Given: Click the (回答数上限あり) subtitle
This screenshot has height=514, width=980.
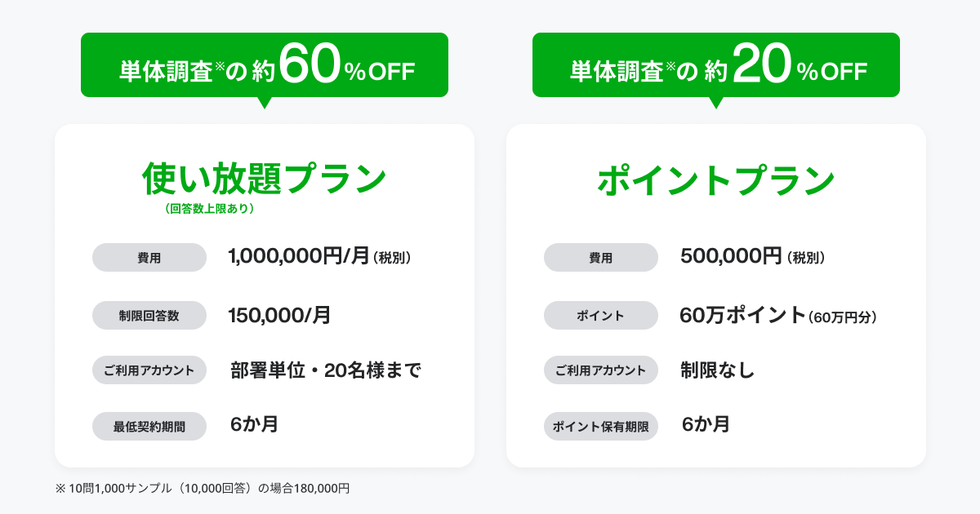Looking at the screenshot, I should coord(210,209).
